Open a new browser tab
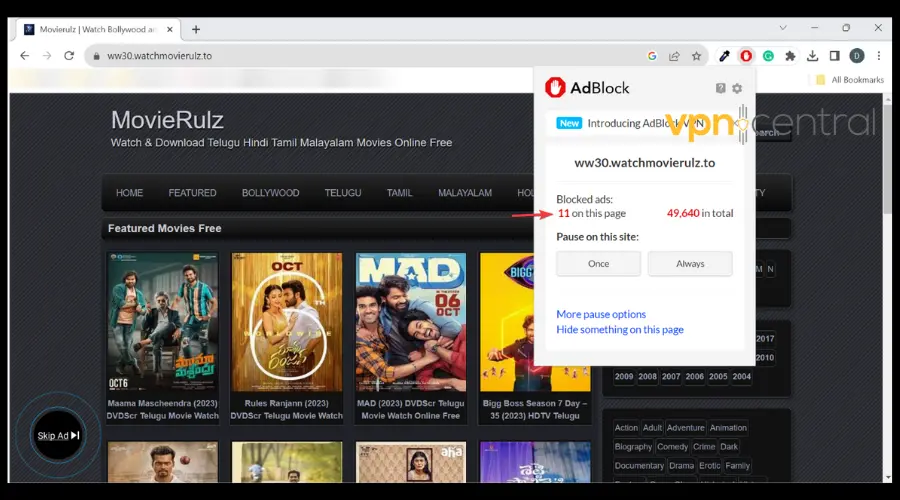 pyautogui.click(x=196, y=29)
